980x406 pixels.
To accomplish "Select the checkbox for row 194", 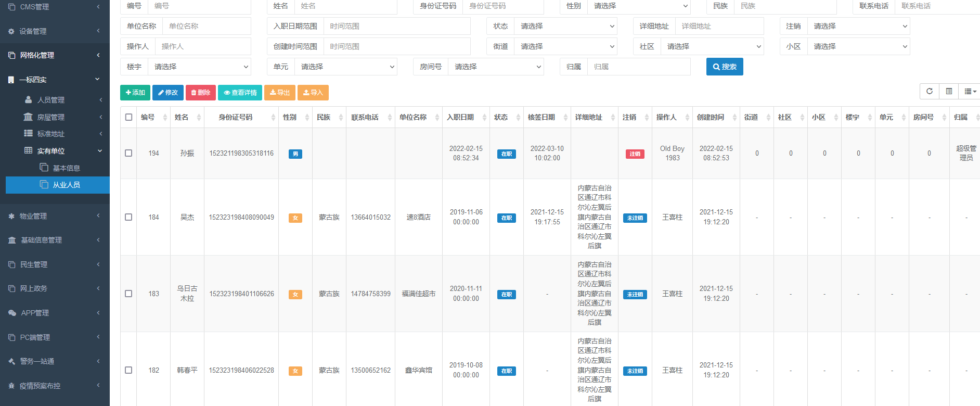I will click(x=128, y=153).
